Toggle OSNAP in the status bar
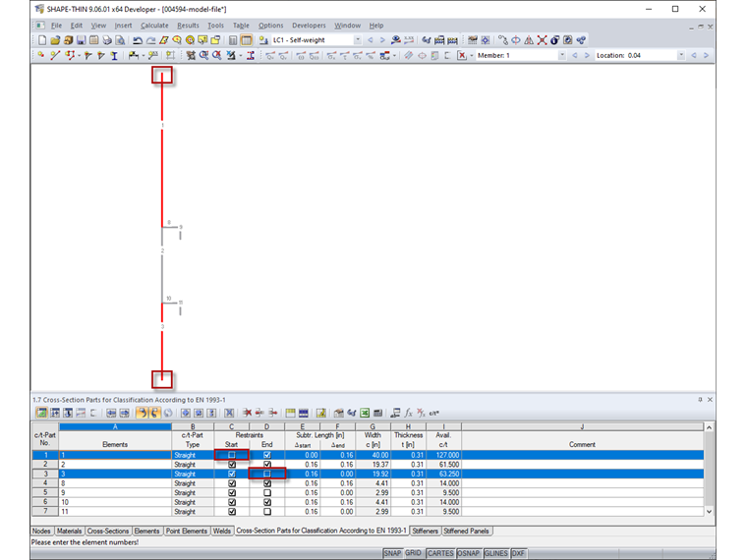This screenshot has width=747, height=560. pos(468,553)
